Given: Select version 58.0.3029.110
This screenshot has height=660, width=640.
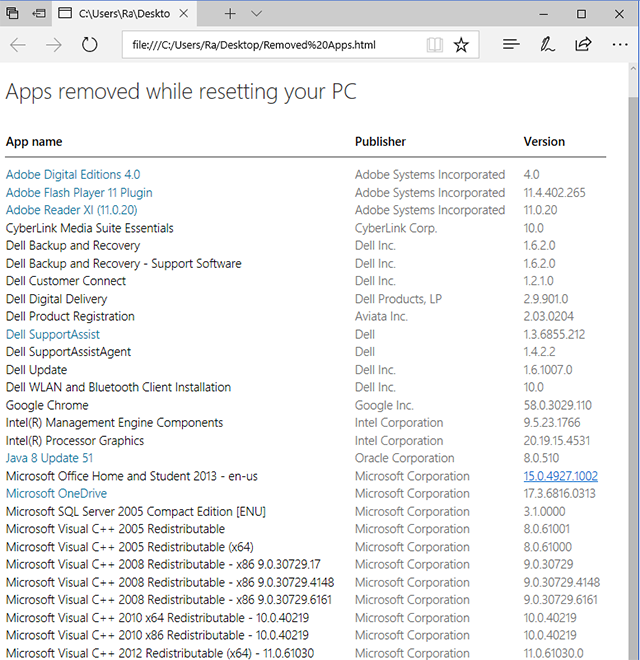Looking at the screenshot, I should [557, 405].
